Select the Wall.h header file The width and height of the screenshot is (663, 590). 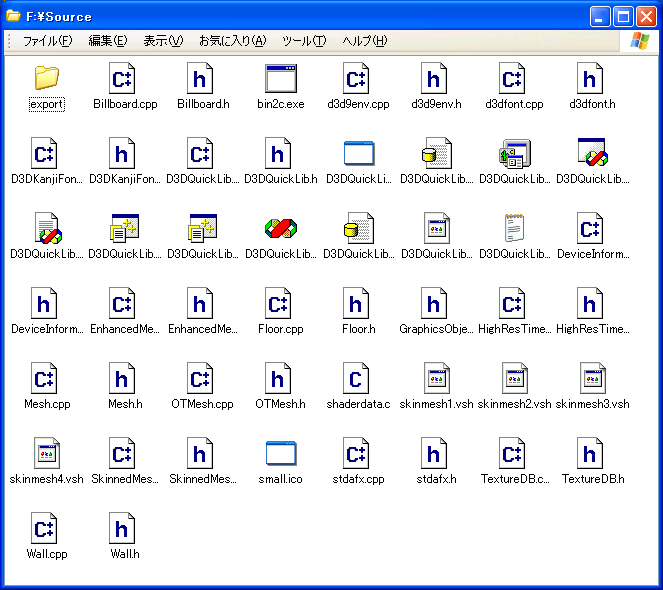click(x=124, y=528)
